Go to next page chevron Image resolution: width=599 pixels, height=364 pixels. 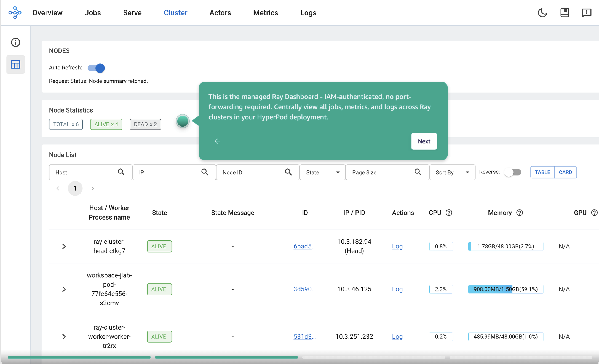[93, 188]
